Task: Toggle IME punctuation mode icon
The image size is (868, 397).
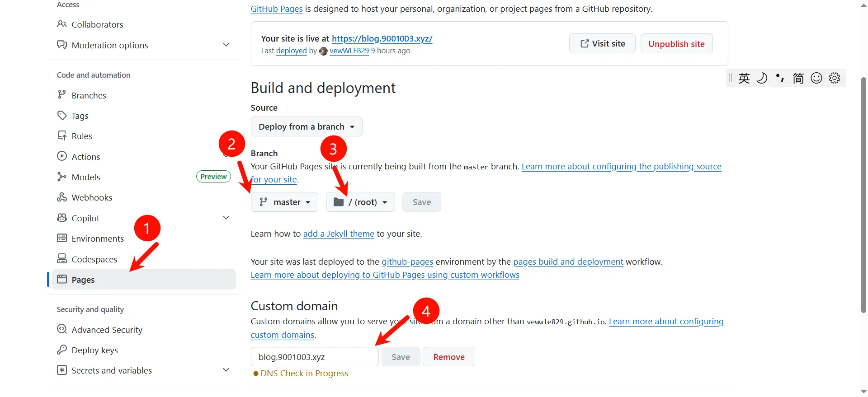Action: pos(780,78)
